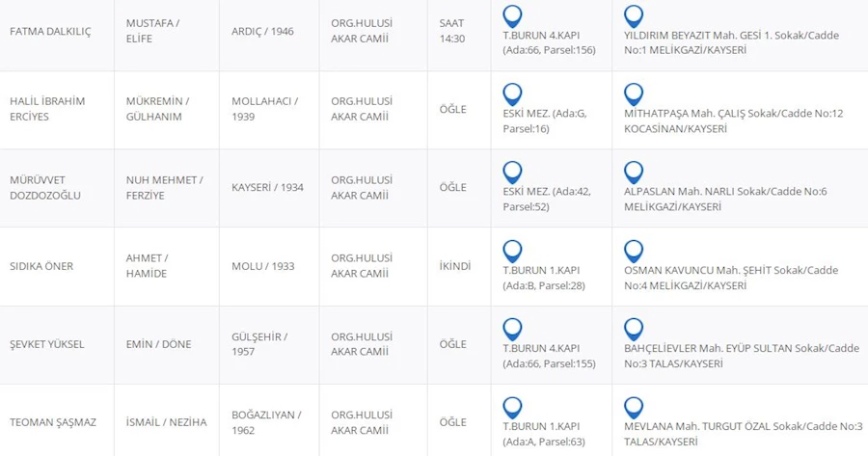The height and width of the screenshot is (456, 868).
Task: Show the map pin above the ALPASLAN address
Action: click(634, 173)
